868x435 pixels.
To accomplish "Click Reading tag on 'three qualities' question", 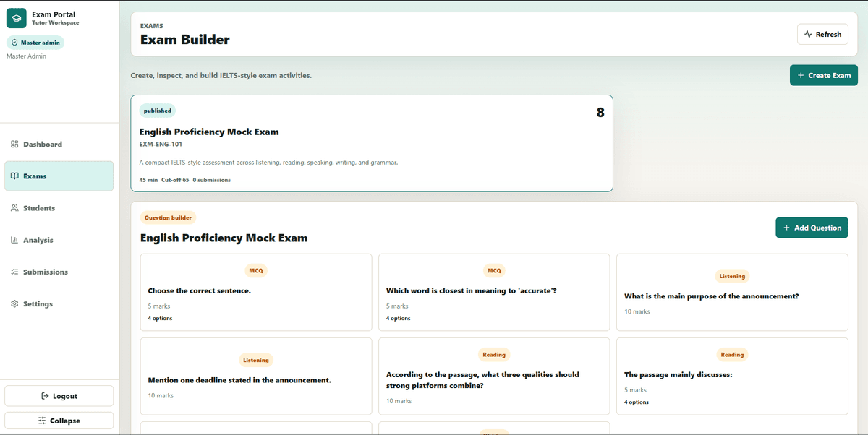I will [494, 355].
